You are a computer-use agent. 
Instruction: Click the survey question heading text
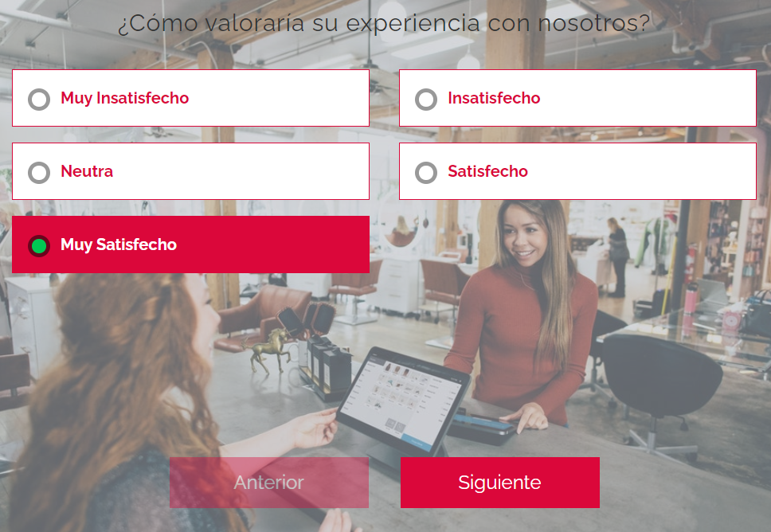384,23
